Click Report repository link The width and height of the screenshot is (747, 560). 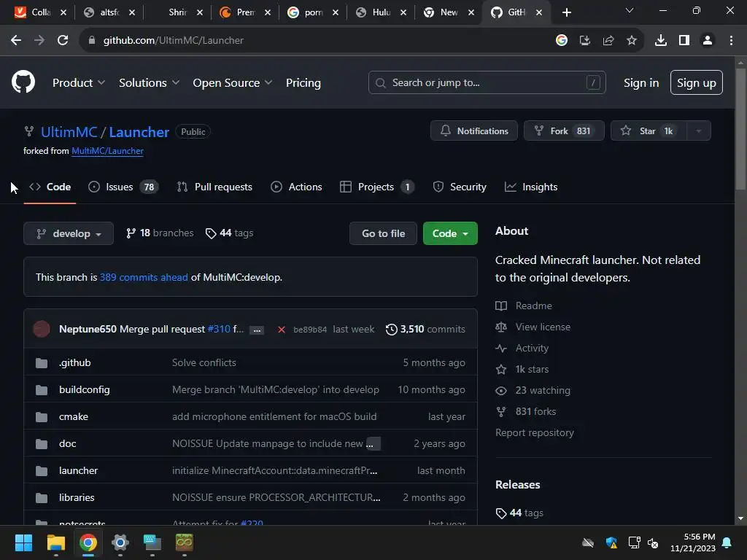(x=535, y=432)
